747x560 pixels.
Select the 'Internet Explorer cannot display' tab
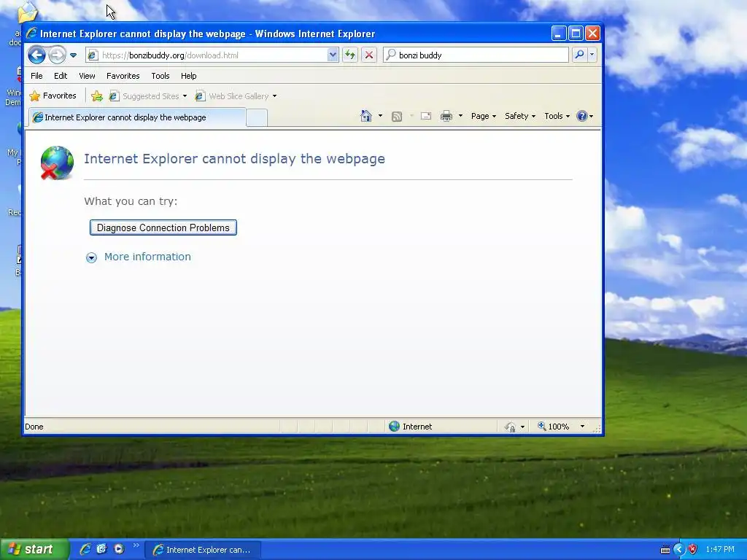pos(137,117)
